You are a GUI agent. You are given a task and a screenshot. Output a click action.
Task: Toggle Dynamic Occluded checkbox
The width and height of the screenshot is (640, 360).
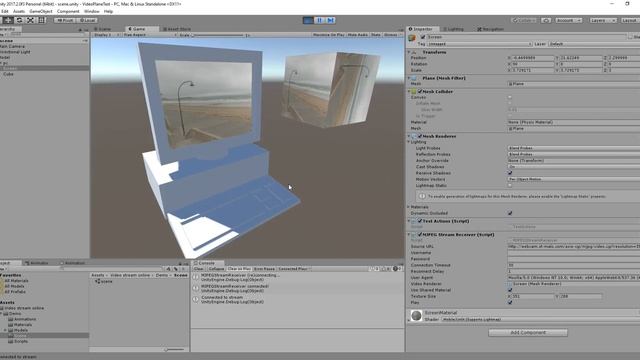pyautogui.click(x=510, y=213)
